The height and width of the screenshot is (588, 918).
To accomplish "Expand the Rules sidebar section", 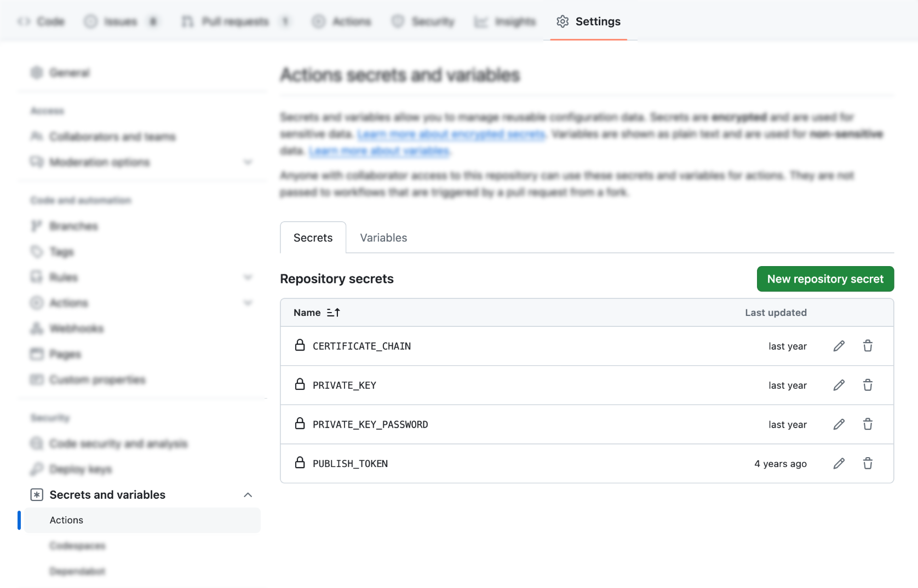I will pos(248,278).
